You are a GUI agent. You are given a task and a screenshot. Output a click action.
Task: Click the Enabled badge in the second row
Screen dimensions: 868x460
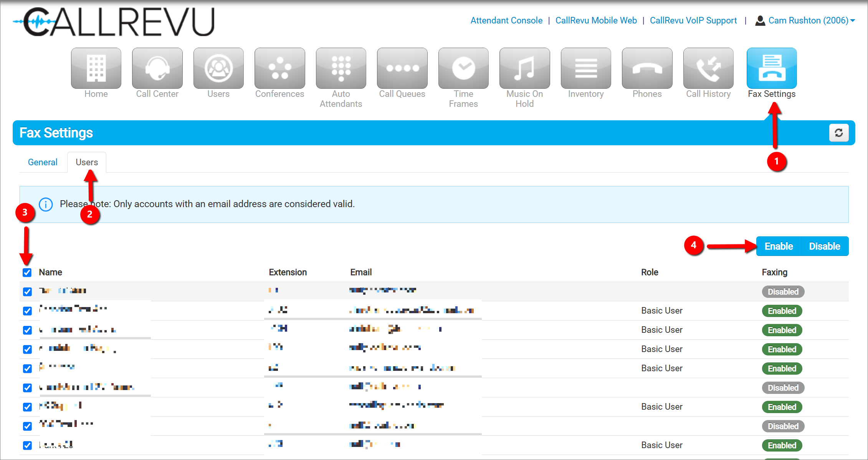pos(782,311)
